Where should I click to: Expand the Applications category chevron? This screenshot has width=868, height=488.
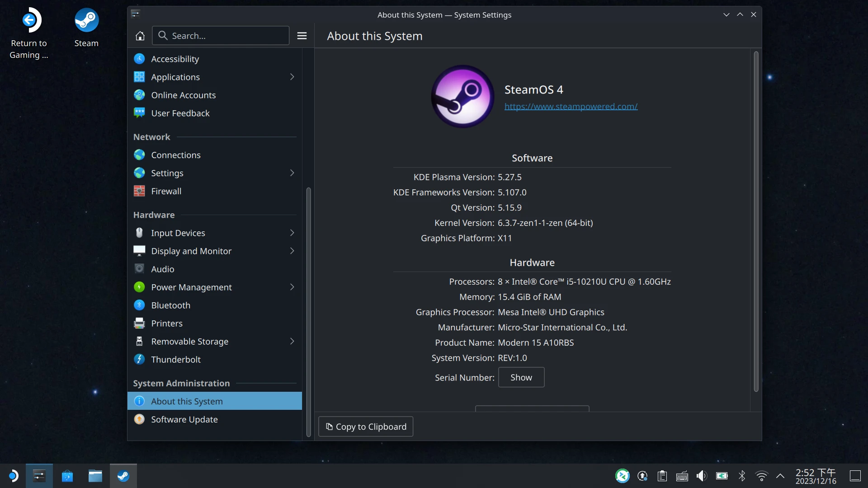pyautogui.click(x=292, y=77)
